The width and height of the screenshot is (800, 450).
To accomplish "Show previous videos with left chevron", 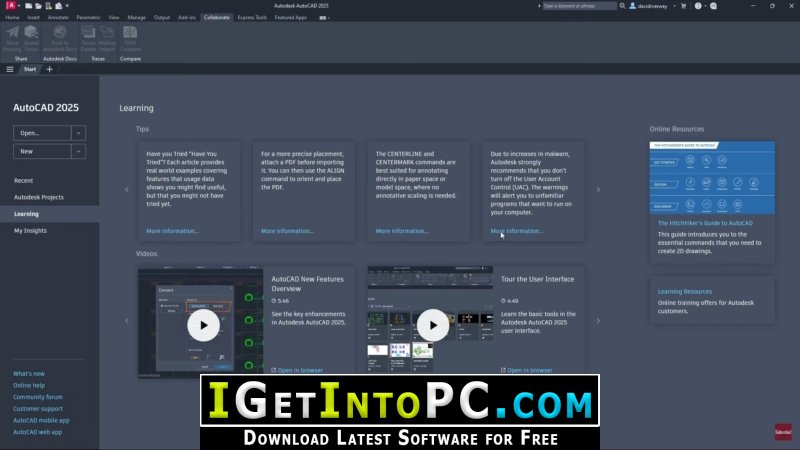I will point(127,321).
